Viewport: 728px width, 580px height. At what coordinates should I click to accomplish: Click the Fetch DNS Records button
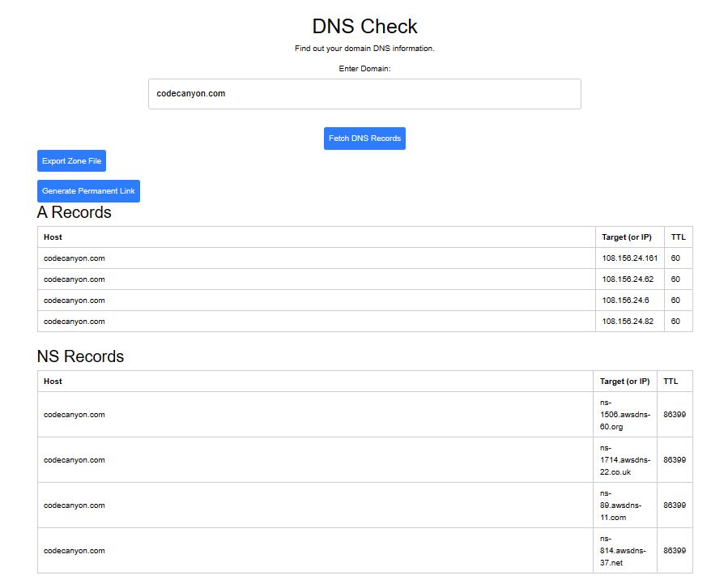(x=364, y=139)
